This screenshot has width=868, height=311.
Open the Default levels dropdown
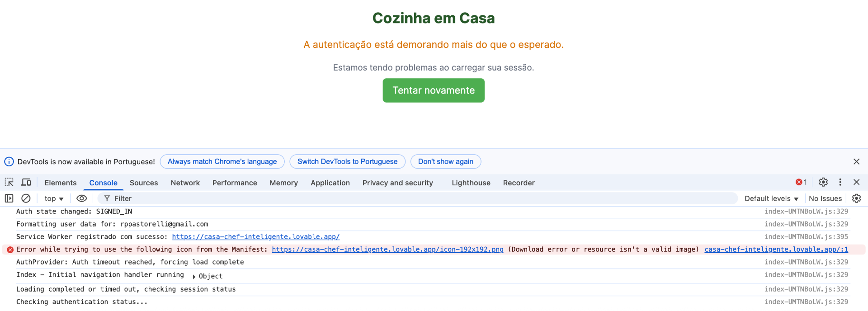pyautogui.click(x=771, y=198)
